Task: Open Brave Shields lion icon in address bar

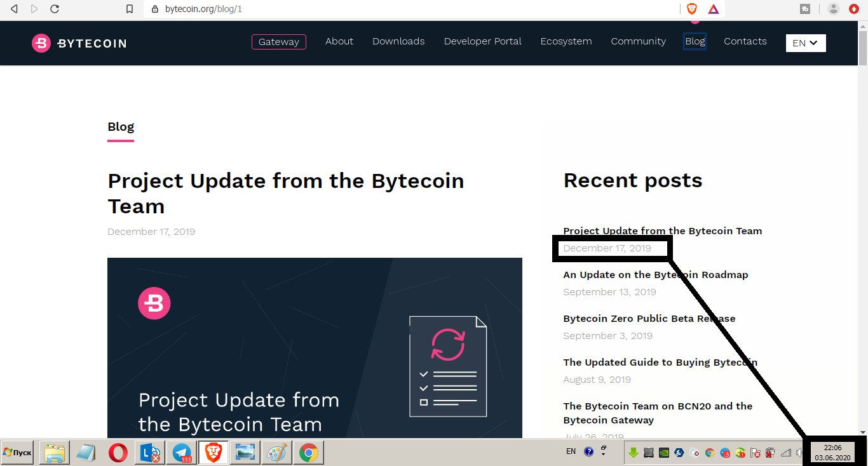Action: 692,9
